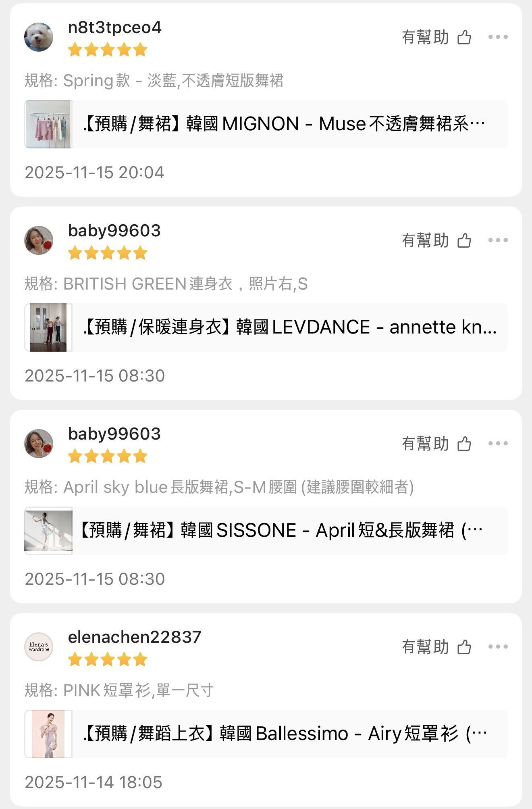Expand options menu on elenachen22837's review
This screenshot has width=532, height=809.
[498, 647]
